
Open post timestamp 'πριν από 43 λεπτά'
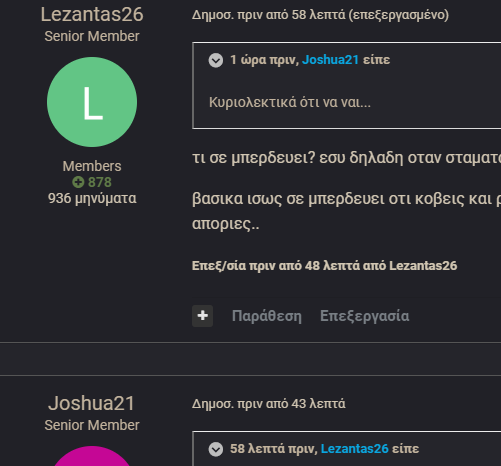click(x=291, y=404)
